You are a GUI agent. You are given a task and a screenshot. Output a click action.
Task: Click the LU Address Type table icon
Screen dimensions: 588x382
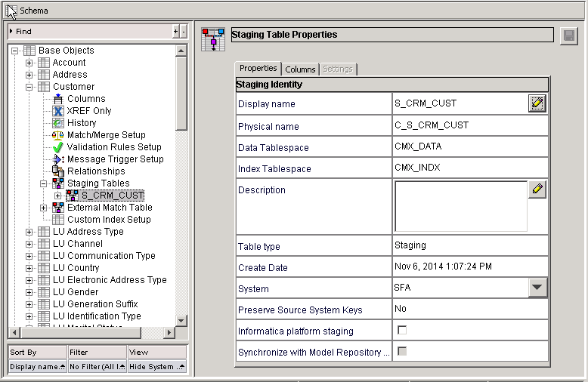pyautogui.click(x=44, y=232)
